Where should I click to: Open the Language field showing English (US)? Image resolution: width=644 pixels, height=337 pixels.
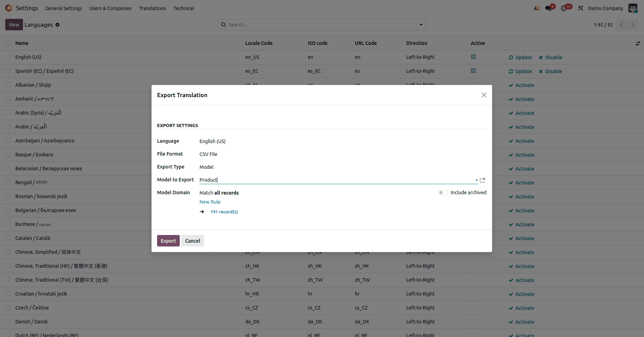[x=212, y=141]
